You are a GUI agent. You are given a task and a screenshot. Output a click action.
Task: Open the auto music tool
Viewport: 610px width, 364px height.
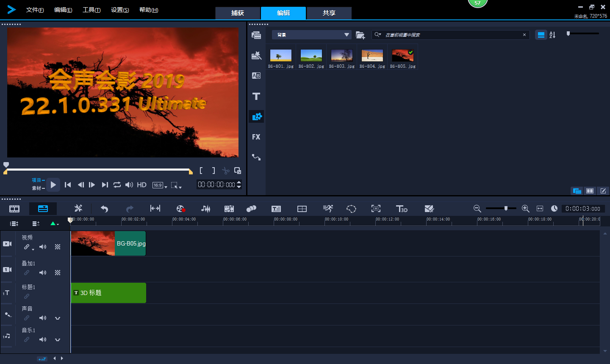coord(229,209)
